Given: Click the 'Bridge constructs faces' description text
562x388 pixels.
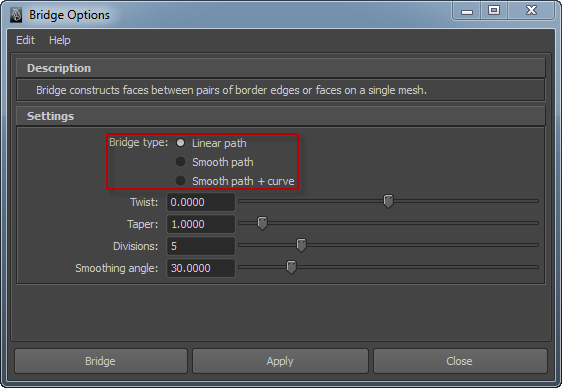Looking at the screenshot, I should 231,90.
